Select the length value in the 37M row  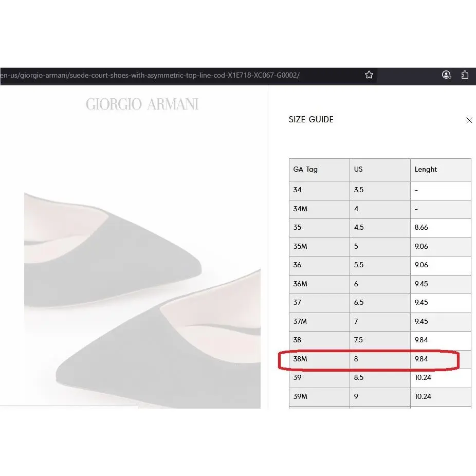[441, 322]
